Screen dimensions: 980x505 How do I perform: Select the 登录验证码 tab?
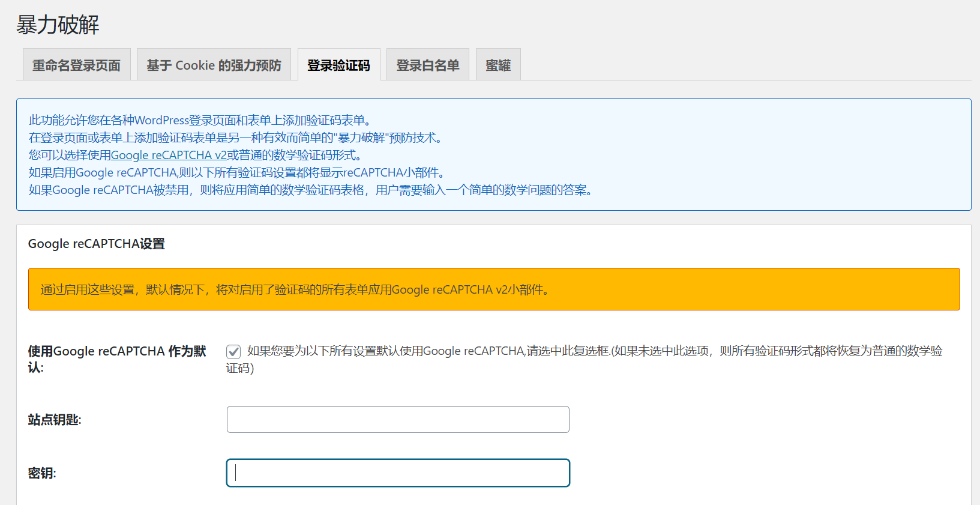pyautogui.click(x=338, y=65)
